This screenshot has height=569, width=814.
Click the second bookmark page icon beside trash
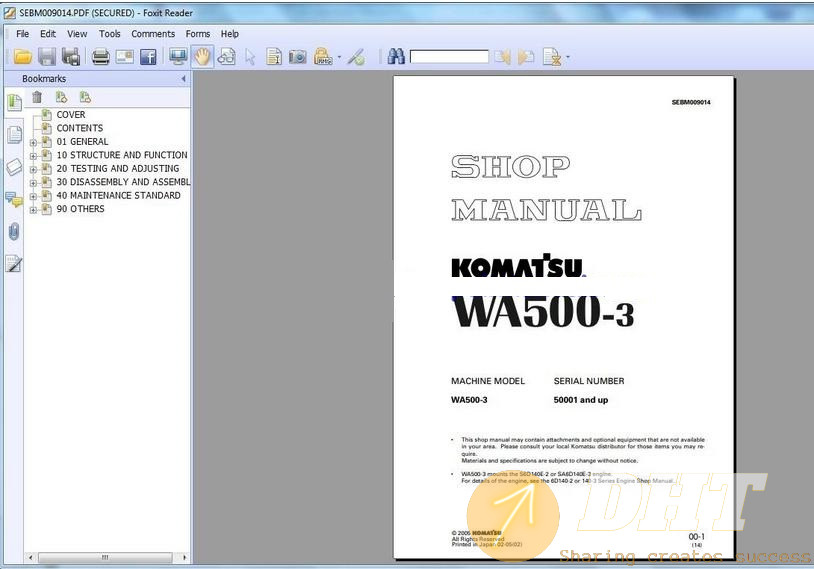pyautogui.click(x=85, y=97)
